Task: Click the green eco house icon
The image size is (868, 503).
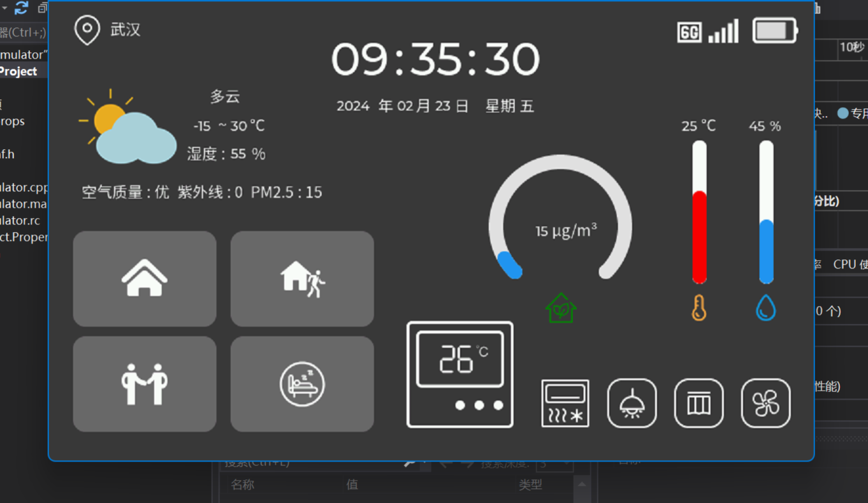Action: [561, 308]
